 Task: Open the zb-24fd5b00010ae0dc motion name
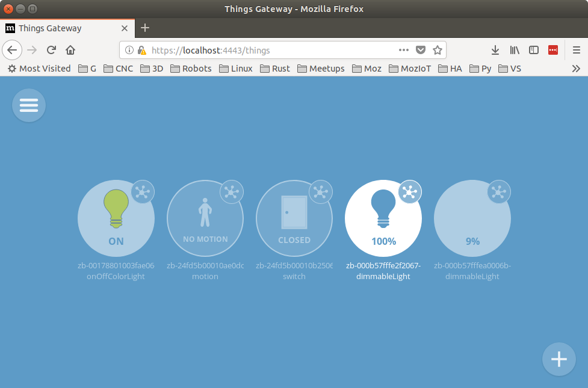point(205,271)
